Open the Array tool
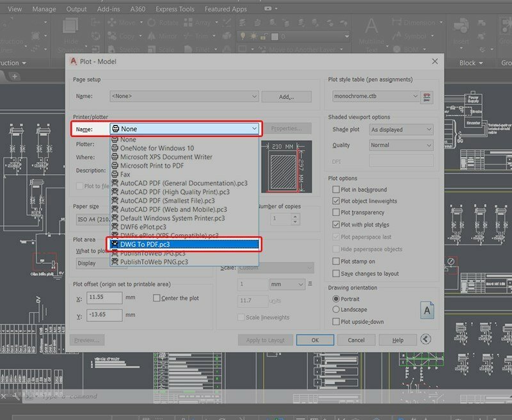The height and width of the screenshot is (420, 512). [204, 22]
